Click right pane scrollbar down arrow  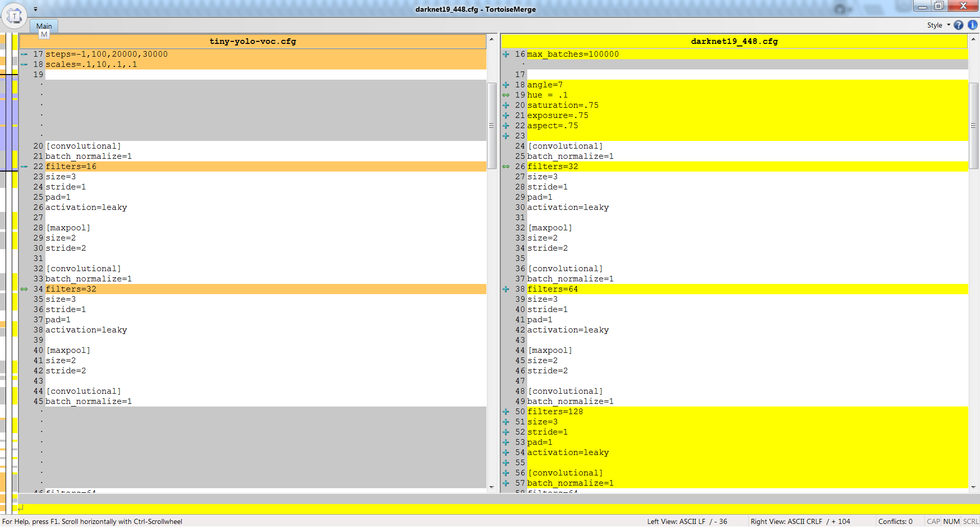click(973, 487)
